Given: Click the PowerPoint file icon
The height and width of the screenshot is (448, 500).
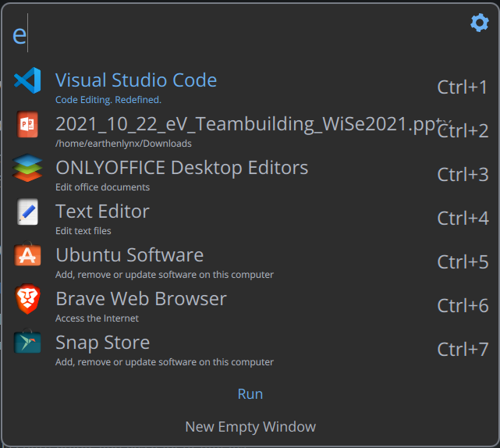Looking at the screenshot, I should (27, 124).
